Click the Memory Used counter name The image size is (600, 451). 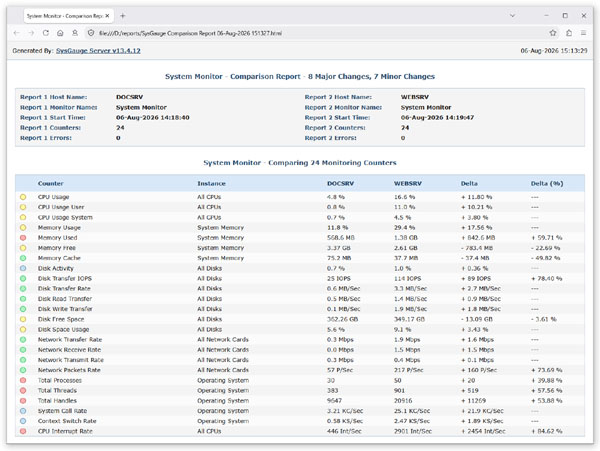(x=57, y=238)
